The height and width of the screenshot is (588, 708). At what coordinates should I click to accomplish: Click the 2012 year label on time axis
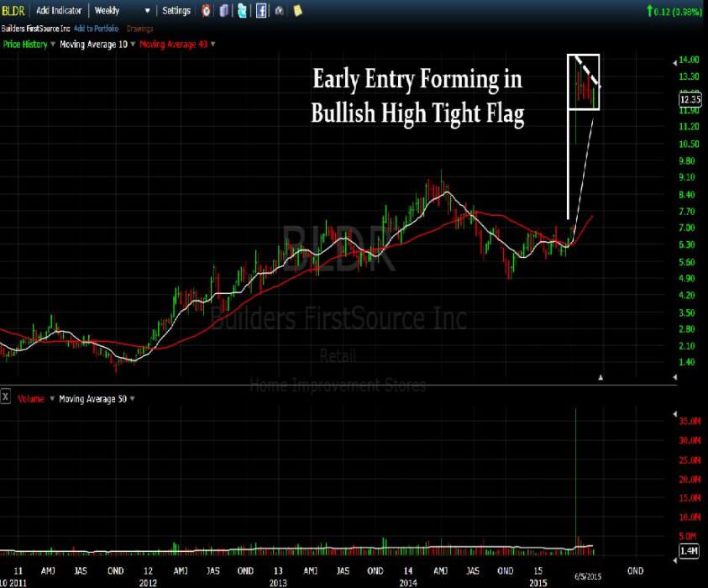pyautogui.click(x=148, y=583)
